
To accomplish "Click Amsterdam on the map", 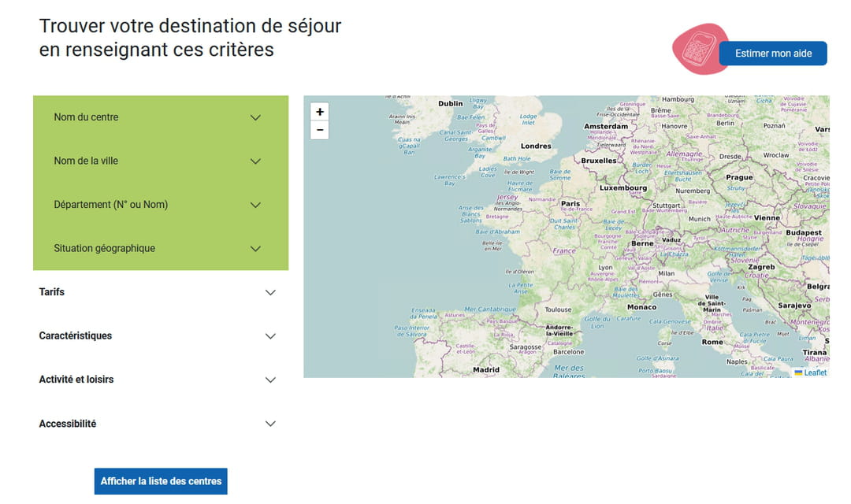I will (x=605, y=126).
